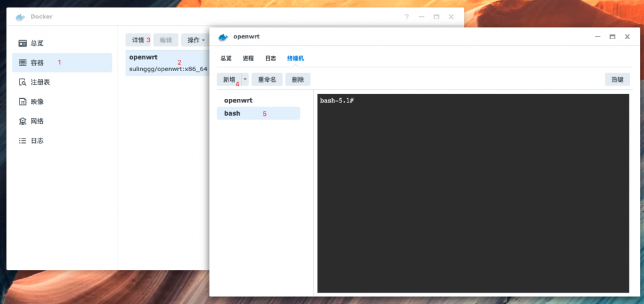Switch to 日志 log tab in openwrt window

(x=270, y=59)
